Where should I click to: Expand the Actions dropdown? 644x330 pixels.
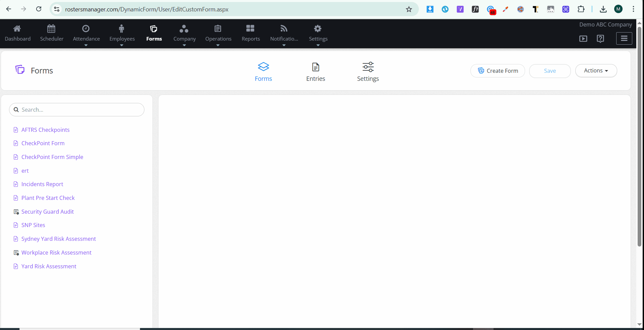596,71
